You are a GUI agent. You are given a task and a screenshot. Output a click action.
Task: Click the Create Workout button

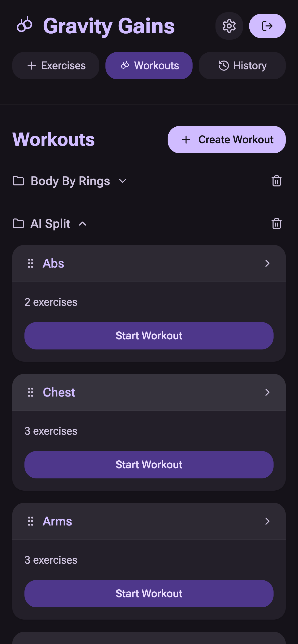(227, 139)
